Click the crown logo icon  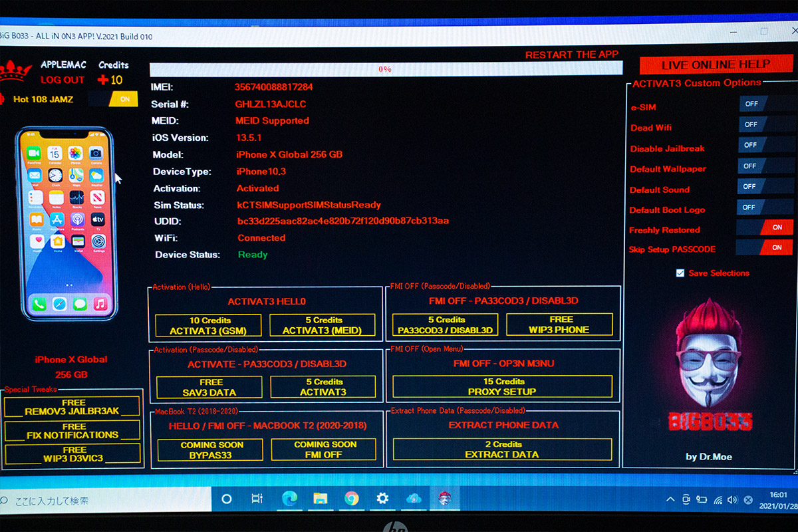pyautogui.click(x=16, y=71)
